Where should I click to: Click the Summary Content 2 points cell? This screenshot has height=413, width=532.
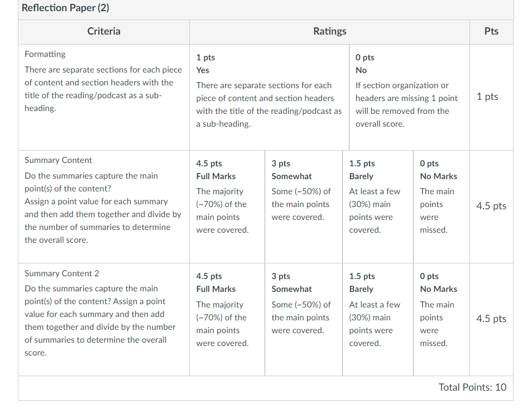point(491,319)
